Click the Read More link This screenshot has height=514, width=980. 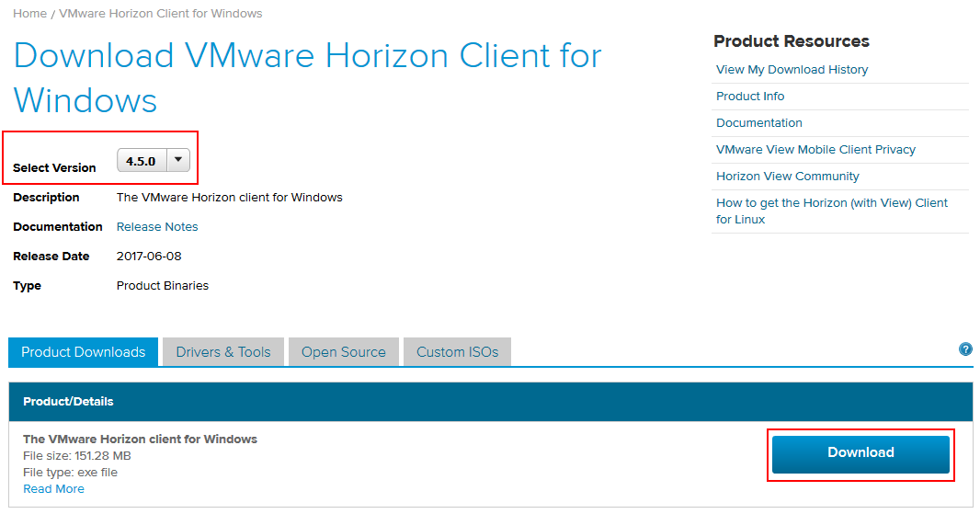pos(53,489)
